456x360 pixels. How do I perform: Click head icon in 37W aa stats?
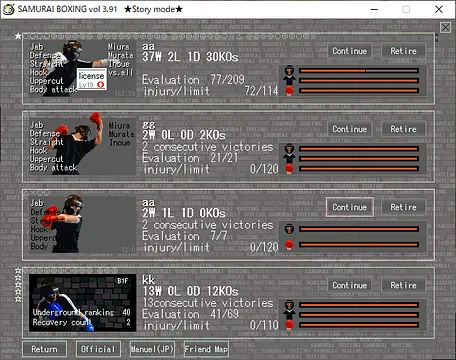(x=289, y=71)
